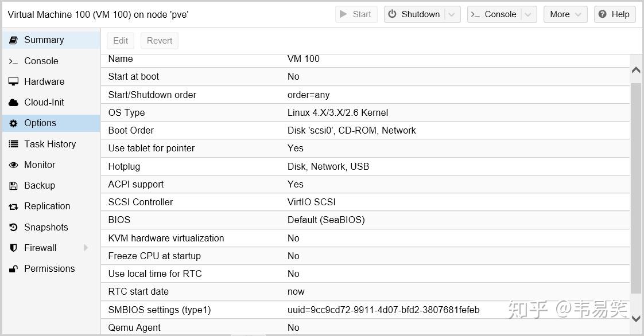Click the Permissions unlock icon
The width and height of the screenshot is (644, 336).
13,269
